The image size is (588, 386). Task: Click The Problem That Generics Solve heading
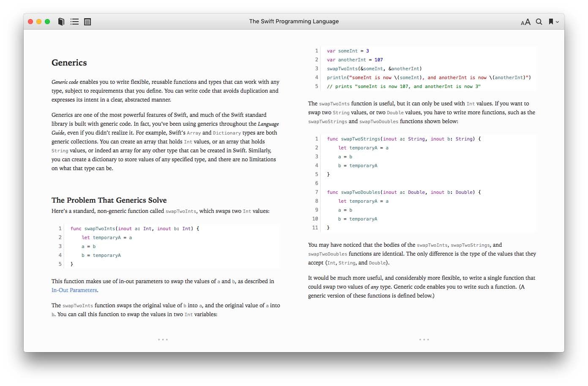[x=109, y=200]
